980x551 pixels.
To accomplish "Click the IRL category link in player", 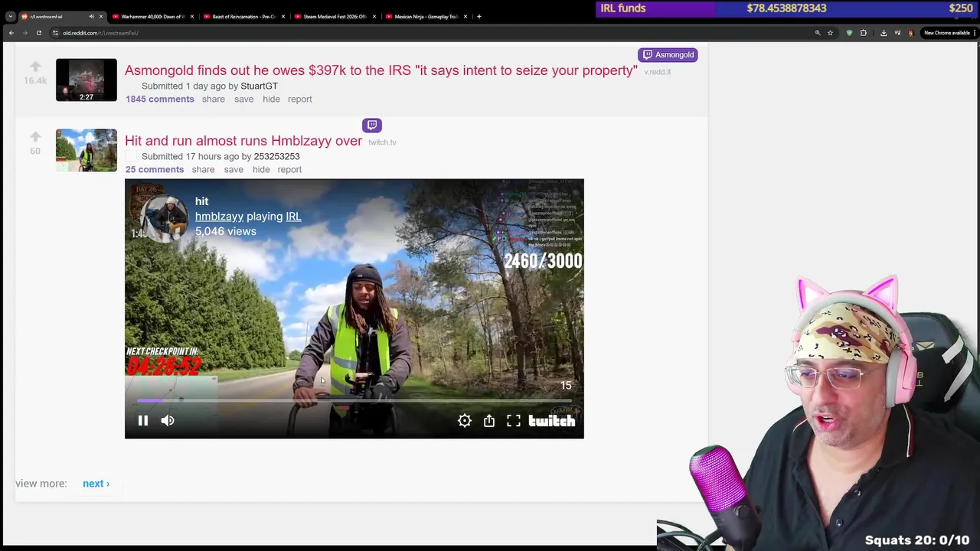I will (293, 217).
